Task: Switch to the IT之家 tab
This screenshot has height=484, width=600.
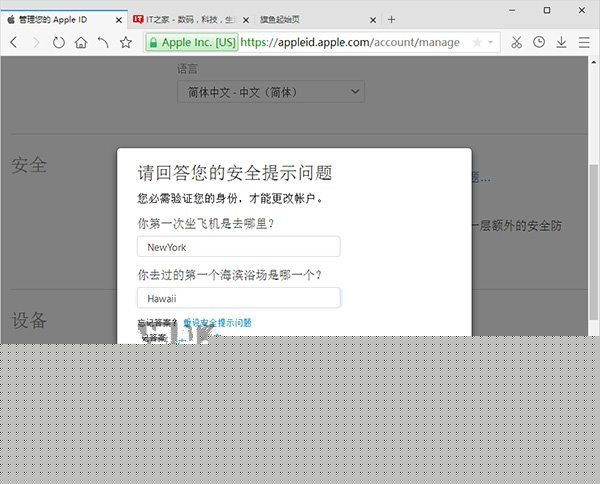Action: click(191, 20)
